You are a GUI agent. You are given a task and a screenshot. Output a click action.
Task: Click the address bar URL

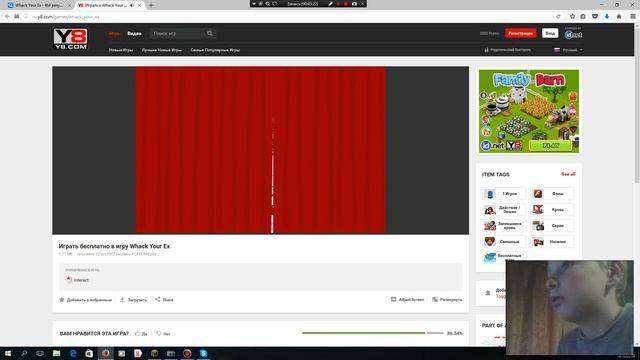pyautogui.click(x=65, y=17)
